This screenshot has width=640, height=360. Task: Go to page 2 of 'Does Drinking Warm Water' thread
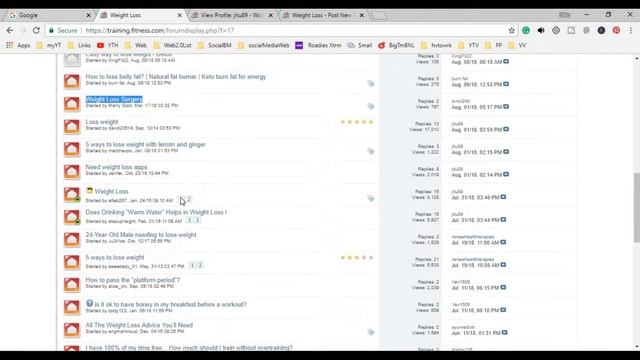click(x=198, y=220)
